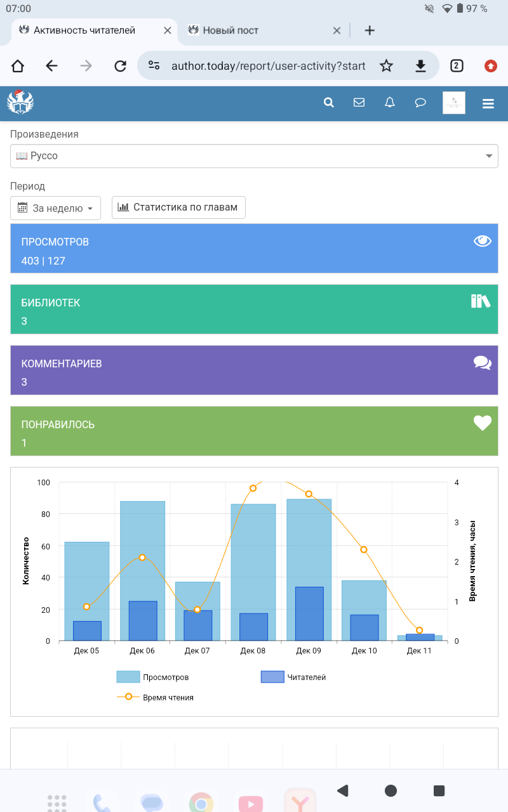Click the Author.Today logo icon
508x812 pixels.
point(20,102)
